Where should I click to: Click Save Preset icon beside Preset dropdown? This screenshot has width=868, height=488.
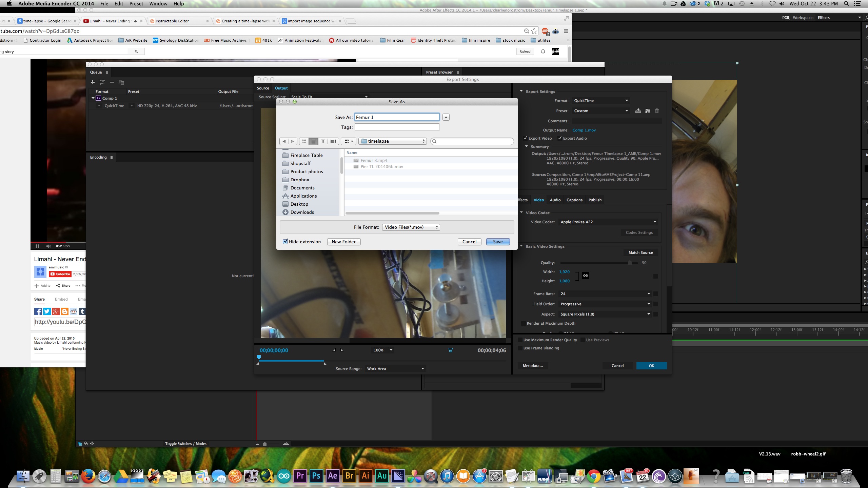click(x=638, y=111)
